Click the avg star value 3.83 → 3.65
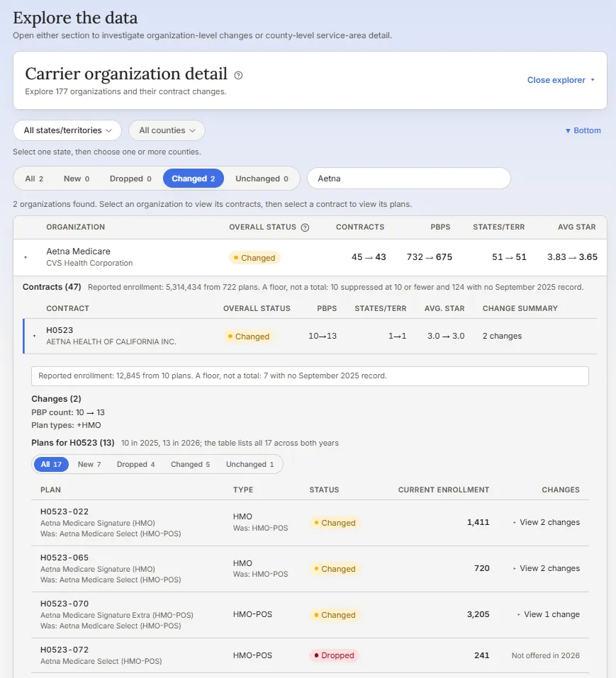Viewport: 616px width, 678px height. (x=572, y=257)
